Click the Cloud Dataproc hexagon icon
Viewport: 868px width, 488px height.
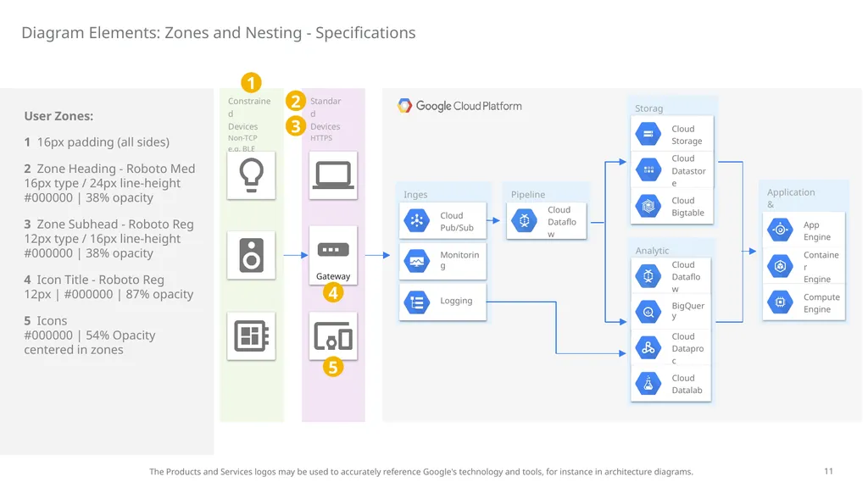tap(648, 347)
